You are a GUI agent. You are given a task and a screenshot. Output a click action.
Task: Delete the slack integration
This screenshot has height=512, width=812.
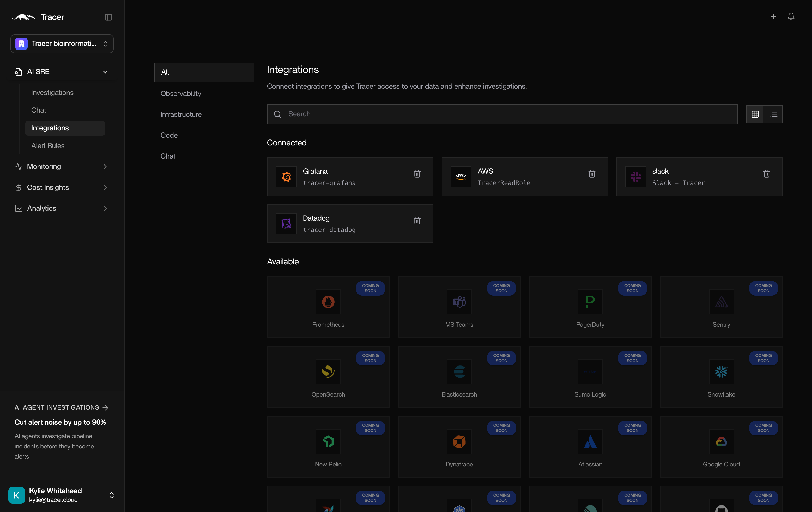[x=766, y=174]
